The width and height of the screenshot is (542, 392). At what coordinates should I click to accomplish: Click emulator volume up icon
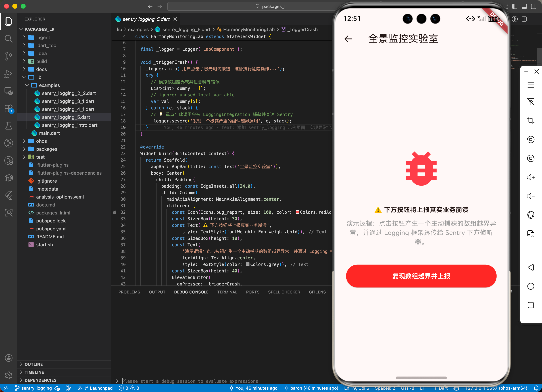(531, 177)
